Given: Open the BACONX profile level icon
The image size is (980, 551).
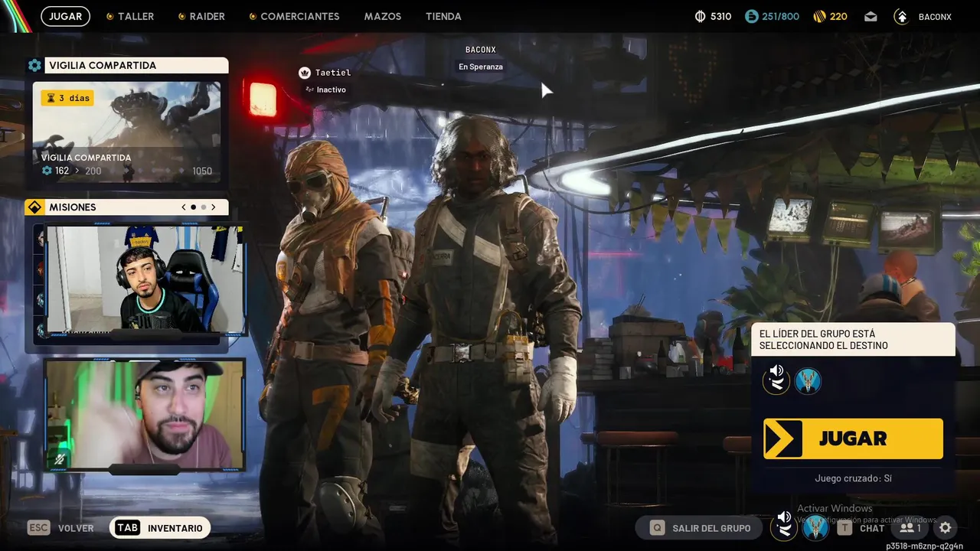Looking at the screenshot, I should [x=901, y=16].
